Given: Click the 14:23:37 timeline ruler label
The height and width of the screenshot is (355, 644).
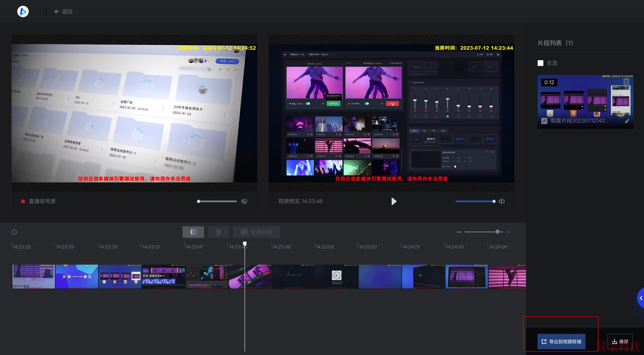Looking at the screenshot, I should pos(151,247).
